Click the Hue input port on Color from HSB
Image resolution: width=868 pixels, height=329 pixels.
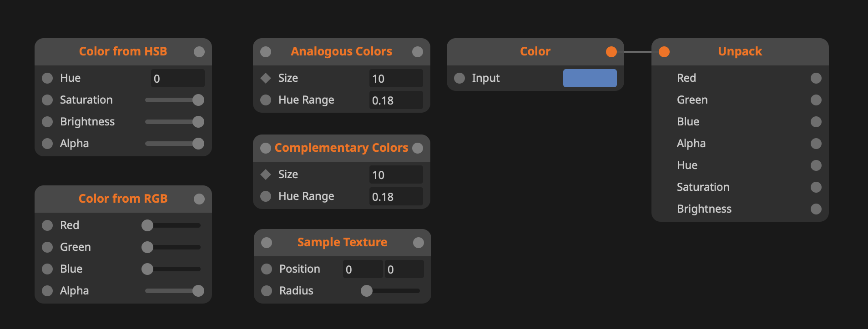pyautogui.click(x=47, y=78)
